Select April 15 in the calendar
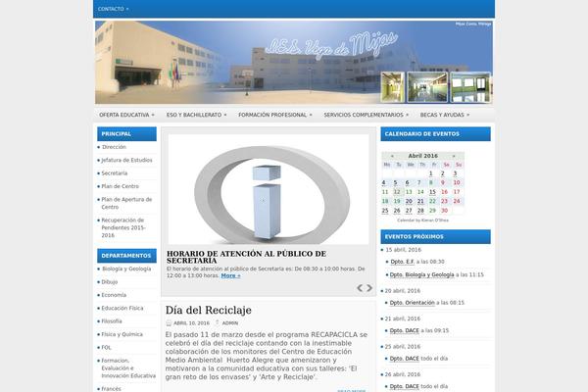Screen dimensions: 588x392 click(432, 192)
